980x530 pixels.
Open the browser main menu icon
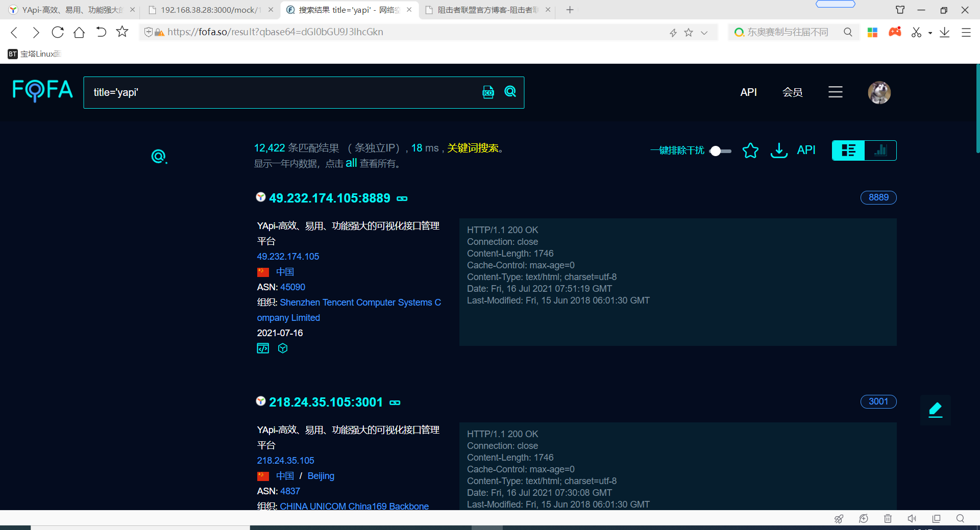pyautogui.click(x=966, y=32)
